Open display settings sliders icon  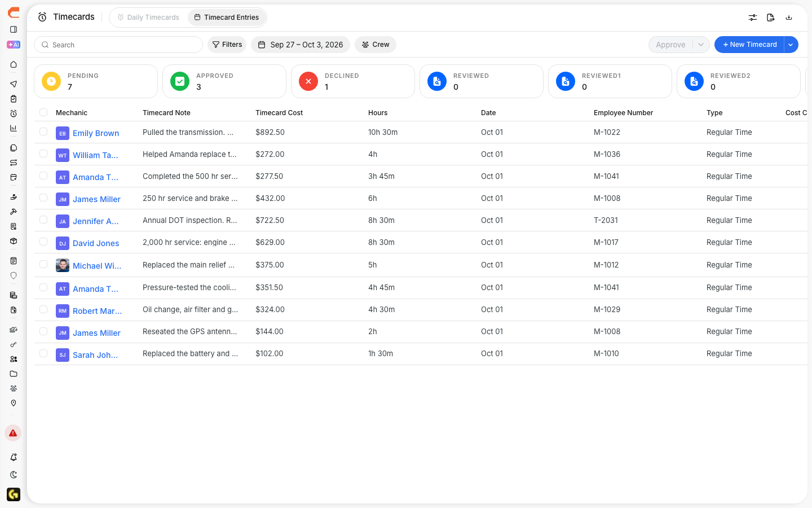[753, 17]
